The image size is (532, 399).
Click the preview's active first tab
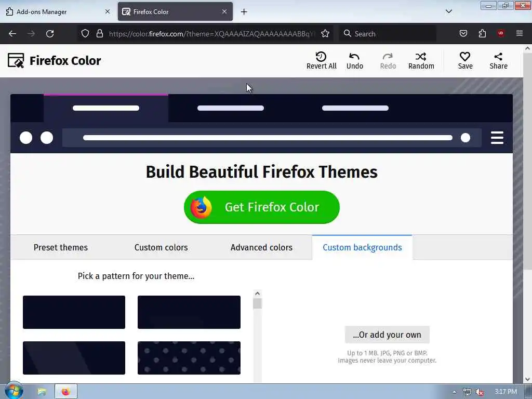coord(106,108)
